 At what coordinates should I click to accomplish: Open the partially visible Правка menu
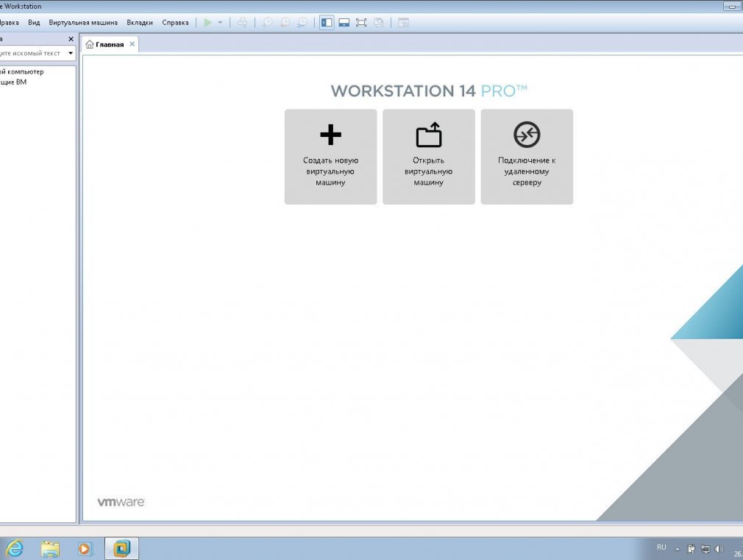pos(10,22)
